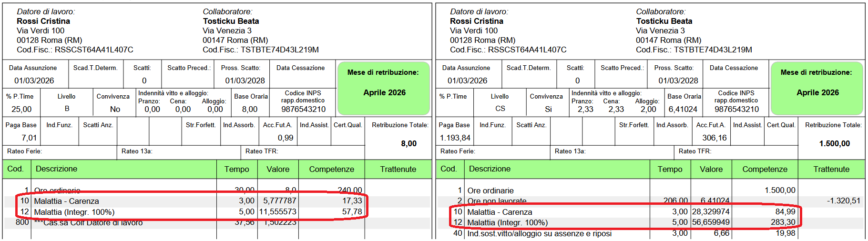The width and height of the screenshot is (868, 241).
Task: Click the -1.320,51 Trattenute amount
Action: click(843, 201)
